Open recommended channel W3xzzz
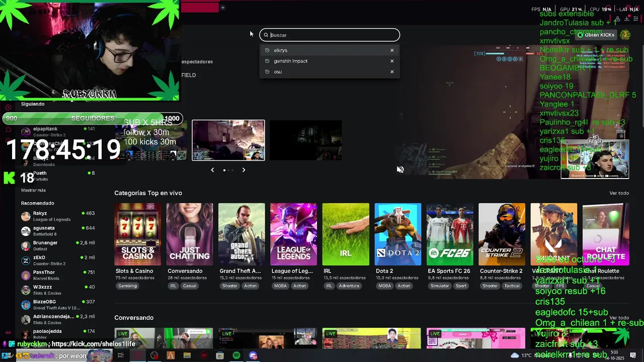644x362 pixels. (58, 290)
